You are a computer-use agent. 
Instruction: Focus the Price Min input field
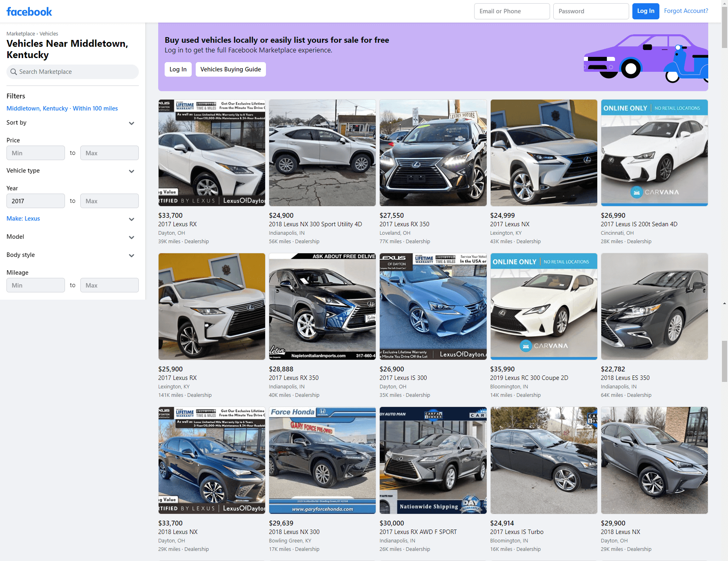[36, 153]
